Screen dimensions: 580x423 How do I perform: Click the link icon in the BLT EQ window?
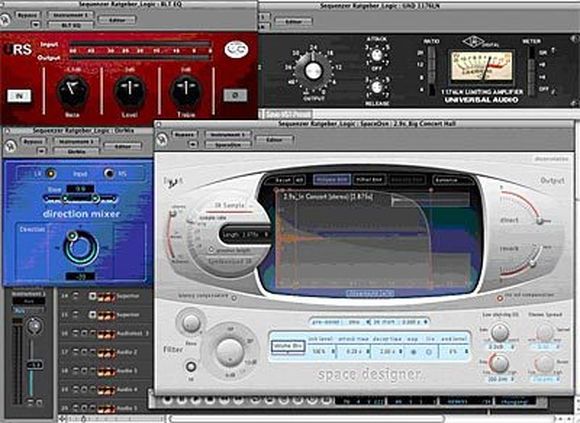point(6,20)
